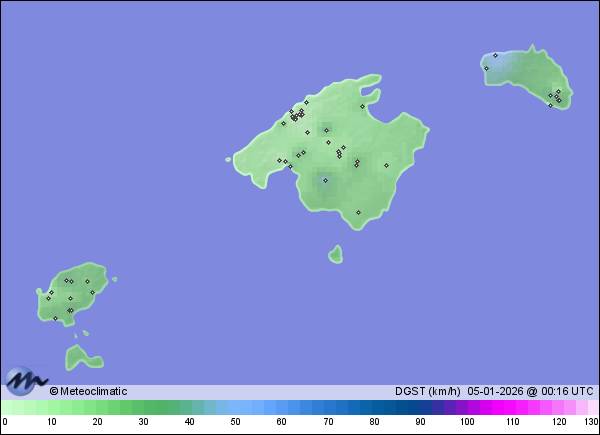The width and height of the screenshot is (600, 435).
Task: Click the 0 km/h end of color scale
Action: pyautogui.click(x=5, y=408)
